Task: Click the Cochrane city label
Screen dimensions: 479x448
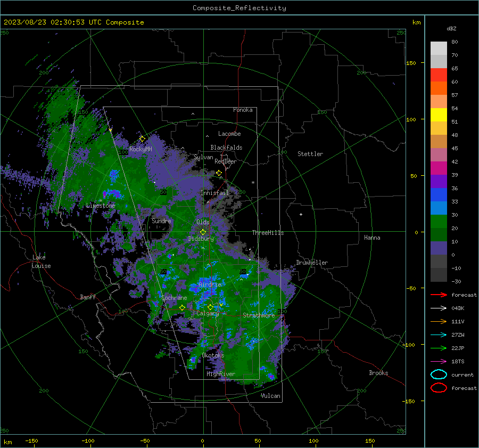Action: [x=174, y=298]
